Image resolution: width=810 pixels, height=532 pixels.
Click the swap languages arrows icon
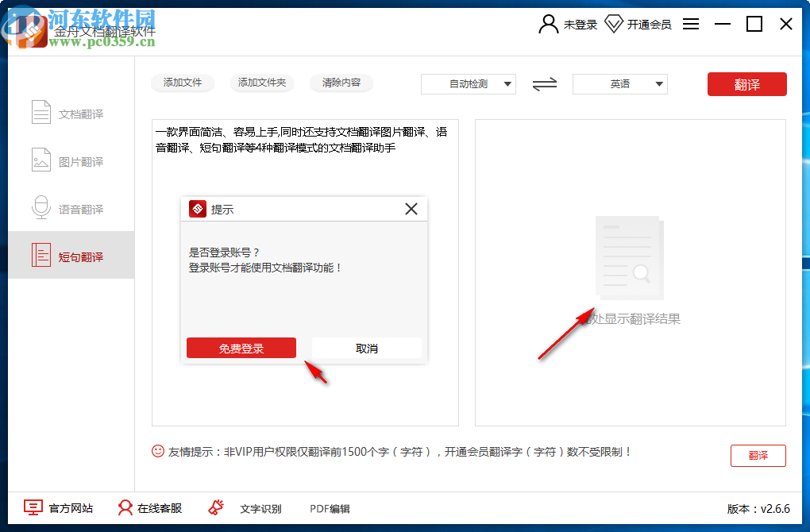point(544,83)
